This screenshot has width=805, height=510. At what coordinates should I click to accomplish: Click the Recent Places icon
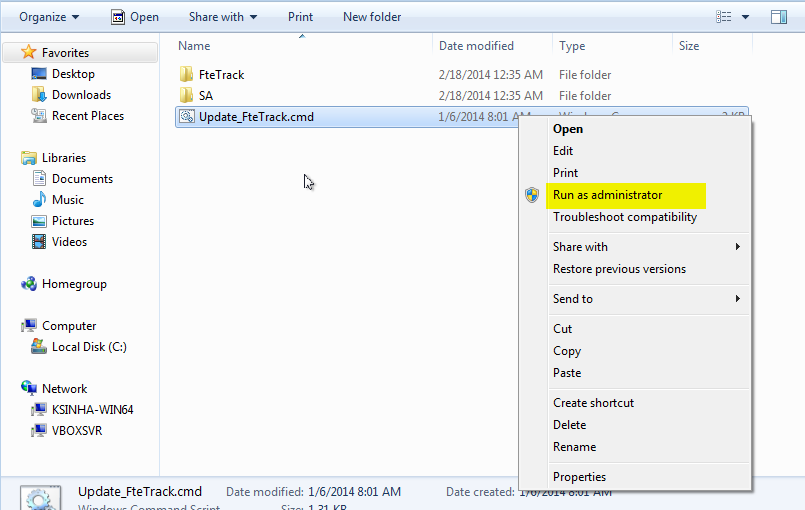(39, 116)
